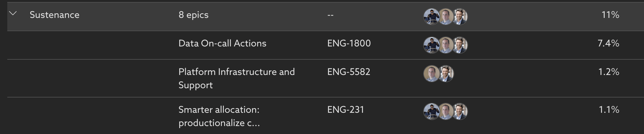Click the 8 epics count
This screenshot has height=134, width=644.
(x=193, y=15)
